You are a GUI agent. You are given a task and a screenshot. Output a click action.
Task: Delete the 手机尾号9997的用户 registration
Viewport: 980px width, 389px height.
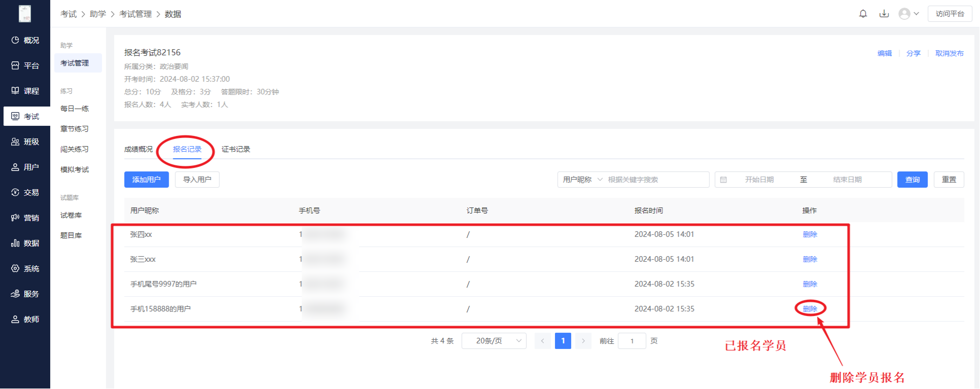(x=810, y=284)
